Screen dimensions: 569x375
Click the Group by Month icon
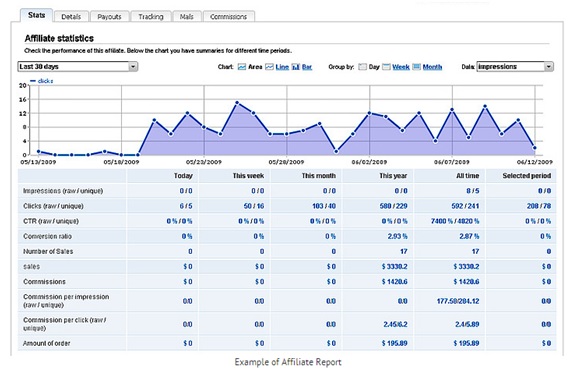click(x=417, y=67)
